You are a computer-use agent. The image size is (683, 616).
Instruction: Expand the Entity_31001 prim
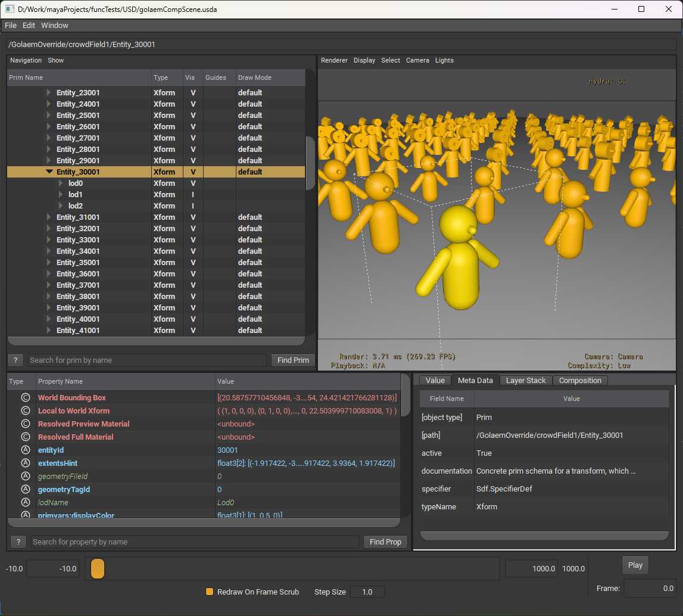(x=49, y=217)
